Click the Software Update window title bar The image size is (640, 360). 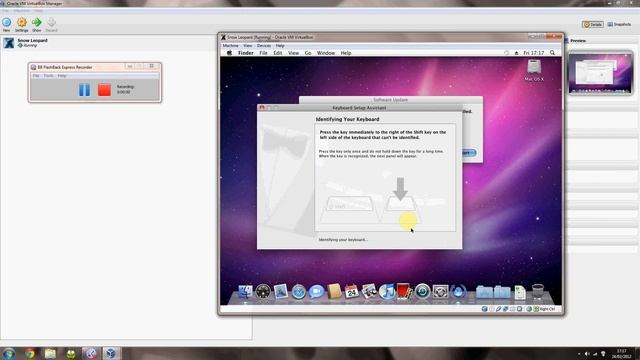(x=391, y=100)
